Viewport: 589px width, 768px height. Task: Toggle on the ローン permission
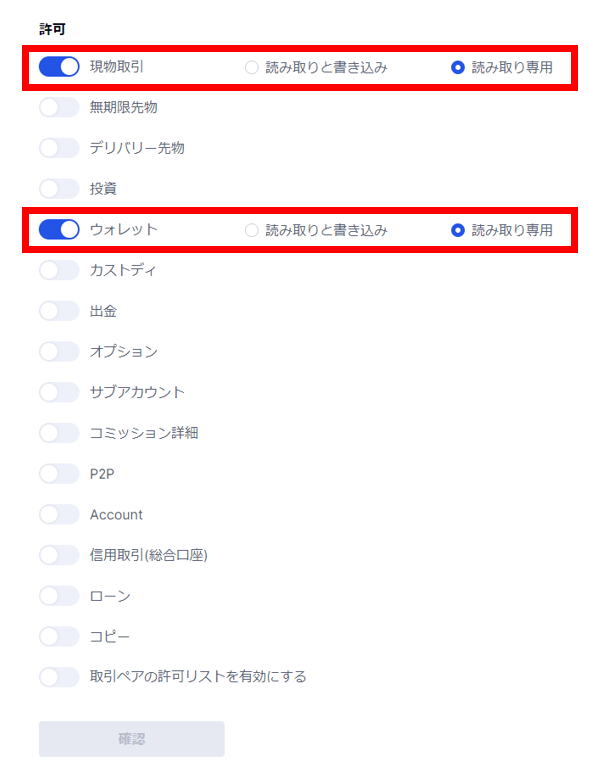pos(59,596)
